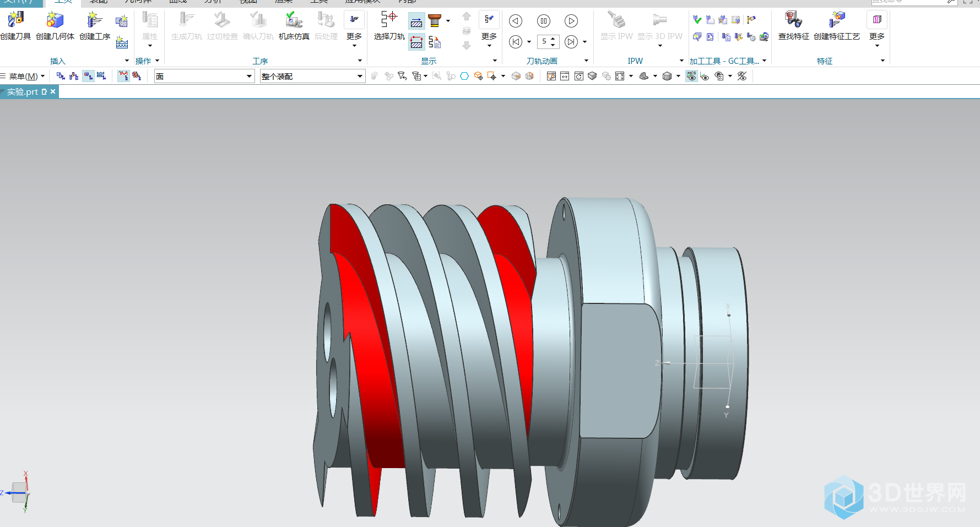980x527 pixels.
Task: Switch to the 实验.prt document tab
Action: coord(23,92)
